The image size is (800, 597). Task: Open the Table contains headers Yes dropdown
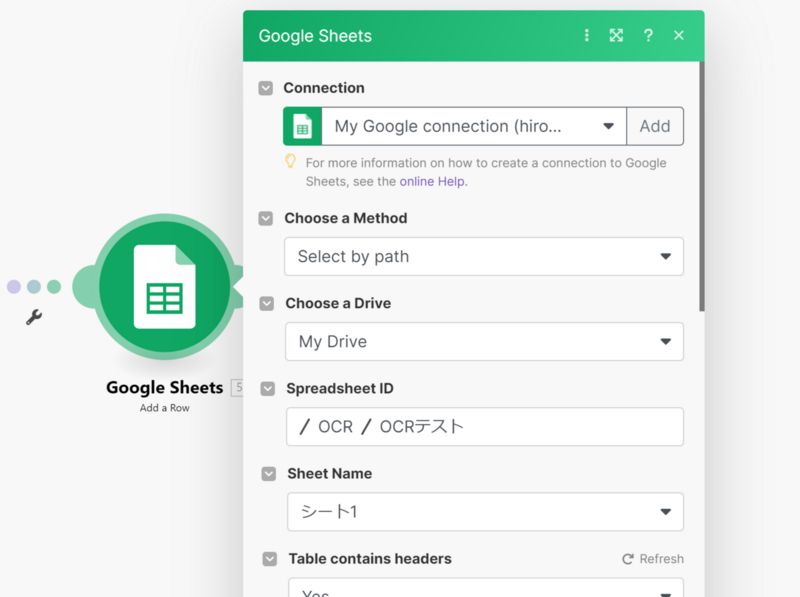click(486, 587)
